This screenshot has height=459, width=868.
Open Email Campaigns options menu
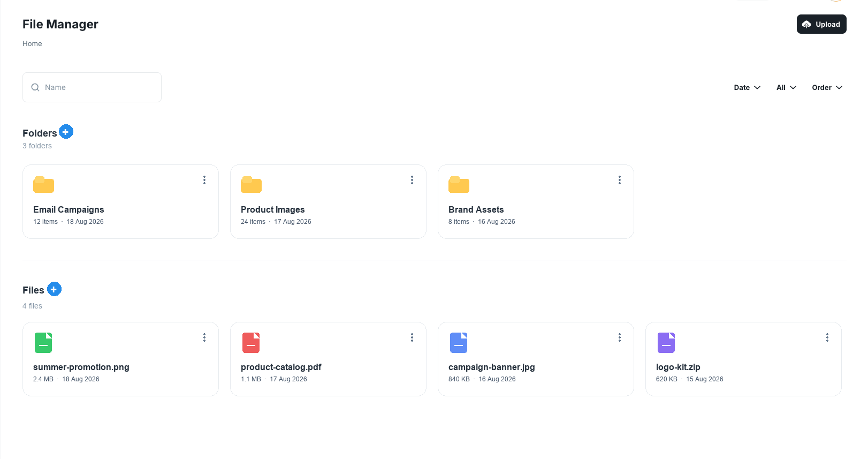(204, 180)
